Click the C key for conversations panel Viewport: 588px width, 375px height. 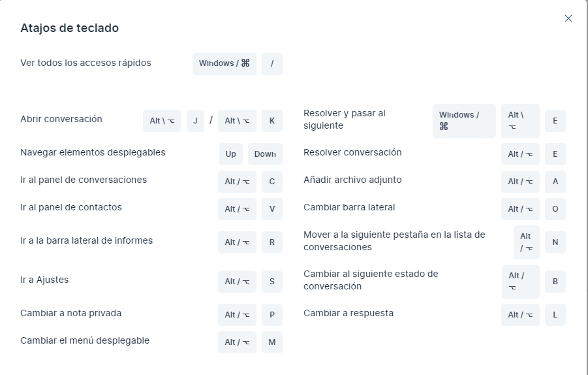pos(272,182)
